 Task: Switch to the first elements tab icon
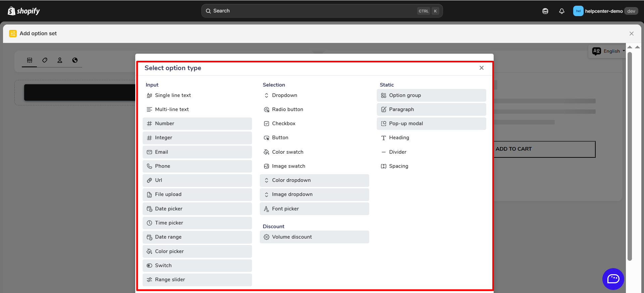click(30, 60)
